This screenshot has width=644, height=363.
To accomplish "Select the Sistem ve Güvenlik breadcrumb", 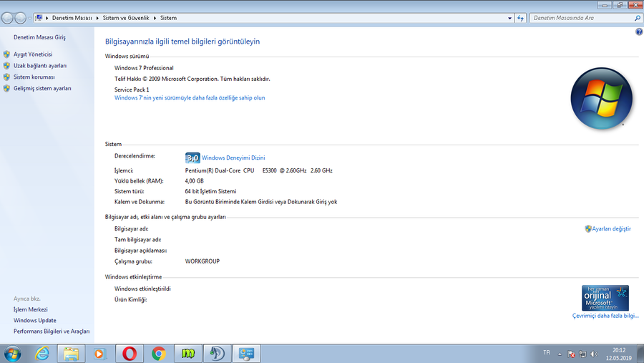I will (126, 18).
